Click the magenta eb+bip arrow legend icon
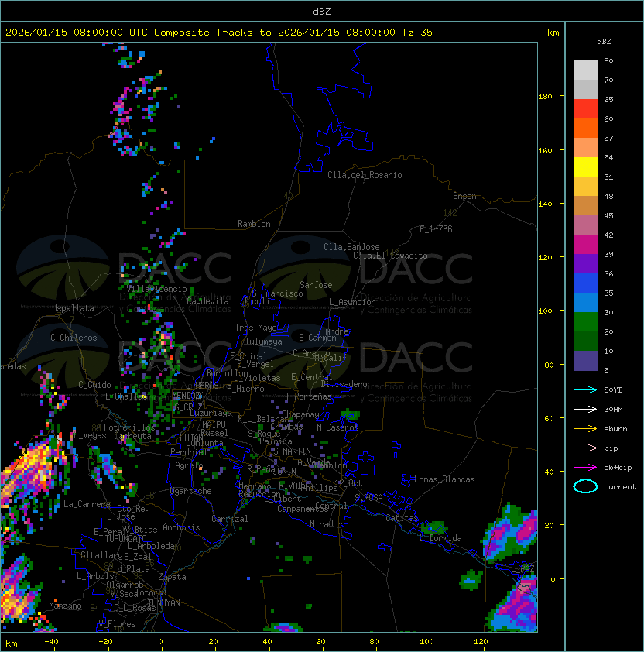 585,468
